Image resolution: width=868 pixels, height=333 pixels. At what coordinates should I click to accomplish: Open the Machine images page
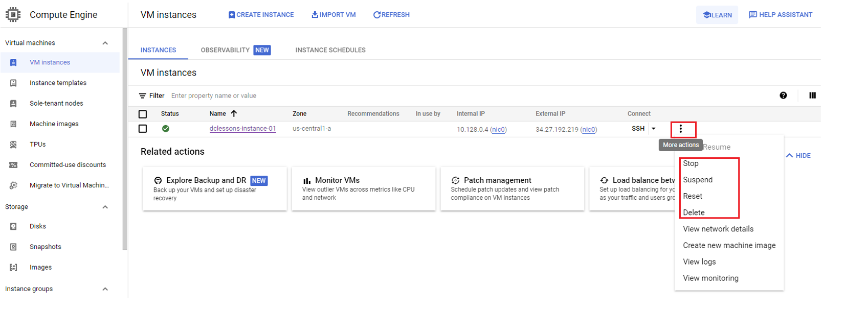point(54,124)
